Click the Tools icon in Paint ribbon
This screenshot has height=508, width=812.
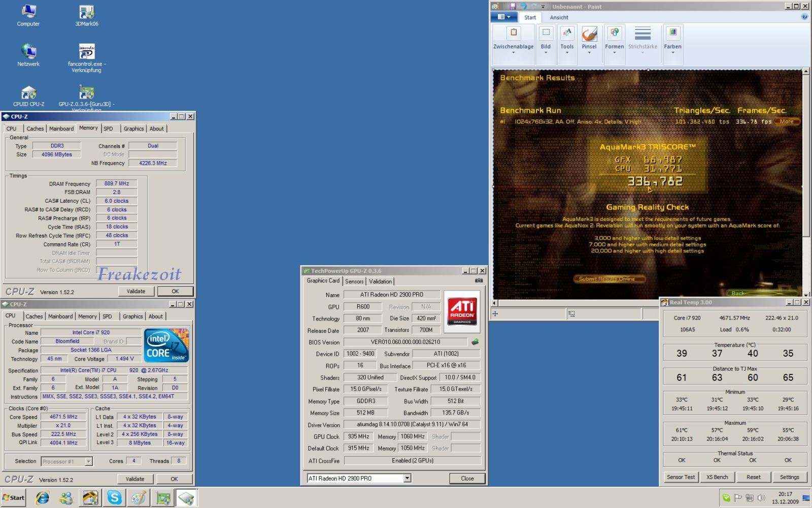pos(567,33)
